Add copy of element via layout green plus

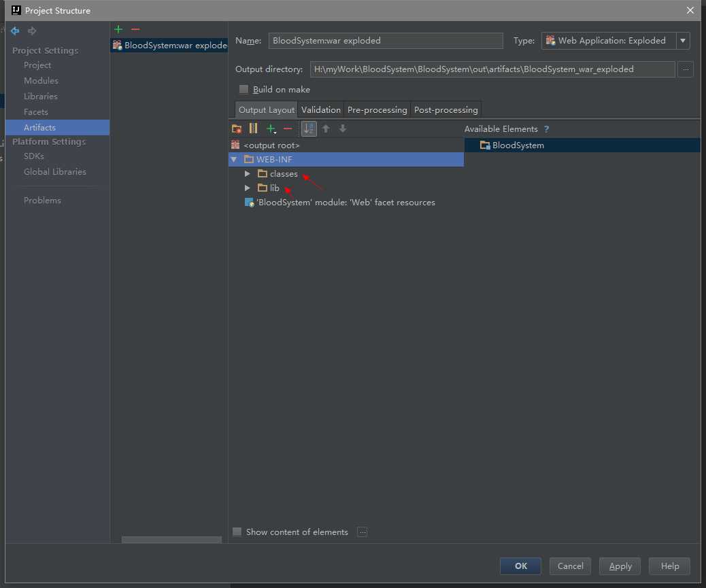tap(271, 129)
